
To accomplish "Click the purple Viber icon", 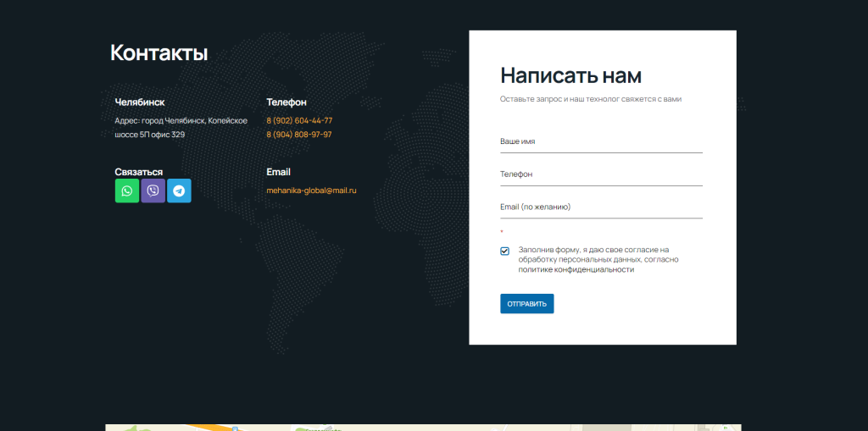I will click(x=153, y=191).
